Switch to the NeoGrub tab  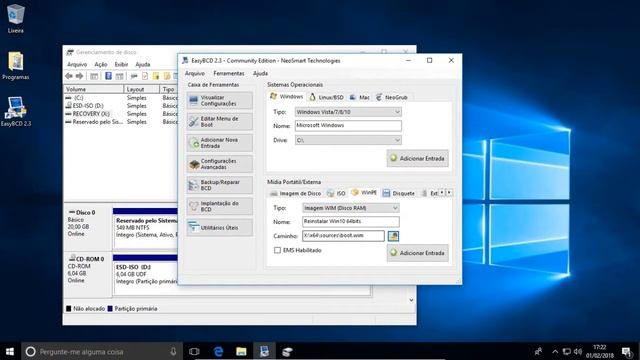391,97
